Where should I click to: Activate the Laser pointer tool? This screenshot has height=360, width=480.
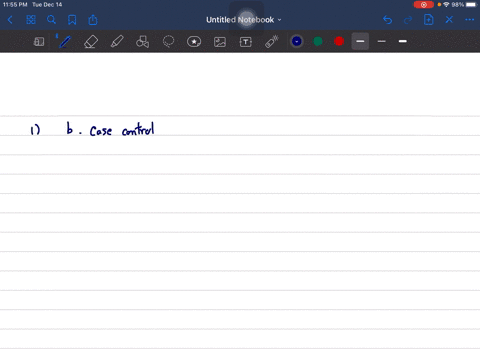[x=272, y=42]
